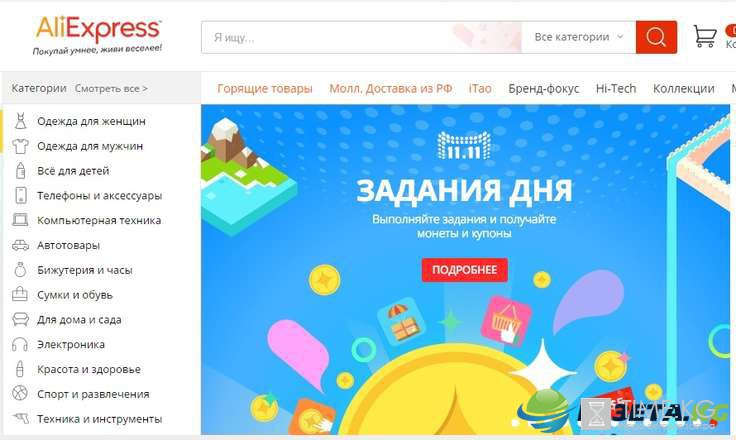Click the drill icon for Техника и инструменты
Image resolution: width=736 pixels, height=440 pixels.
click(21, 417)
